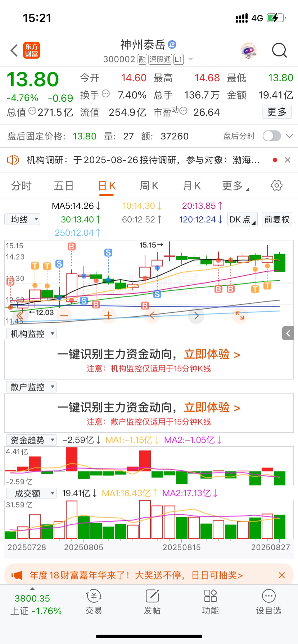Tap the blue 企 verified badge
This screenshot has width=298, height=644.
(x=172, y=45)
